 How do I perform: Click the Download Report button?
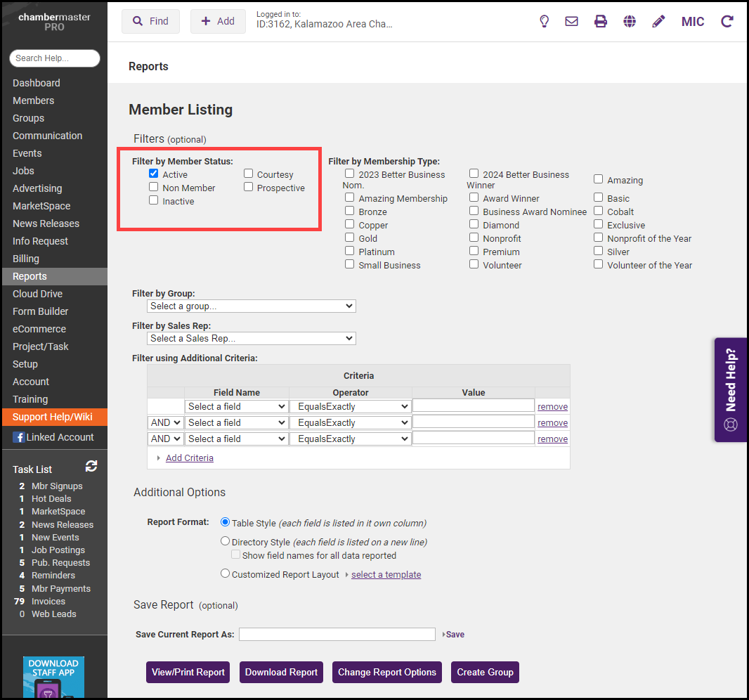pos(281,672)
